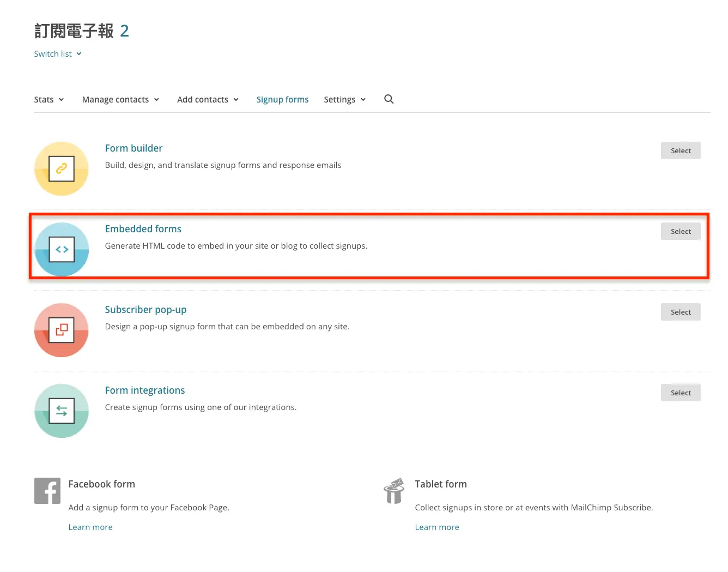
Task: Select the Form builder option button
Action: pyautogui.click(x=681, y=150)
